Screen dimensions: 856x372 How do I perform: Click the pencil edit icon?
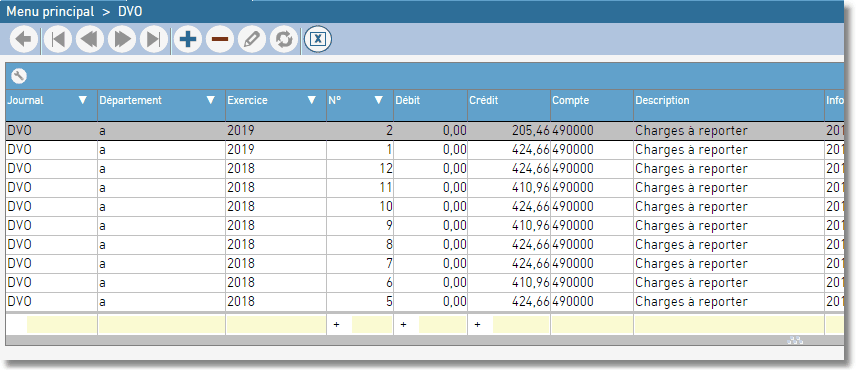(252, 39)
